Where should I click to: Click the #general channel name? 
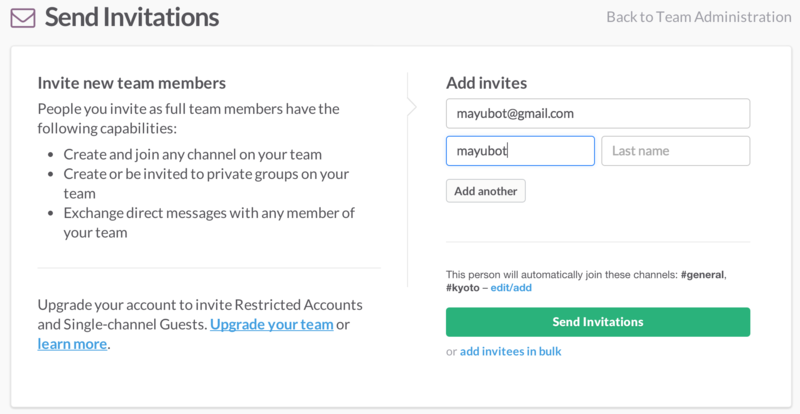[x=703, y=274]
